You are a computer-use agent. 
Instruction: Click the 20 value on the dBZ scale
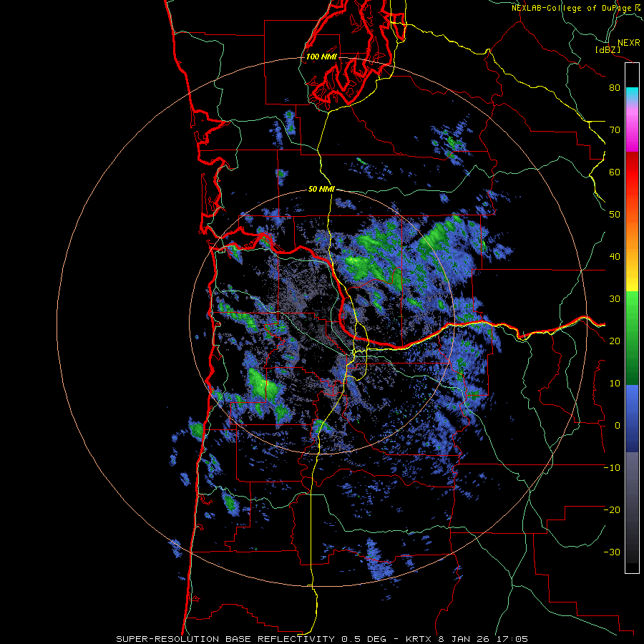(x=615, y=341)
